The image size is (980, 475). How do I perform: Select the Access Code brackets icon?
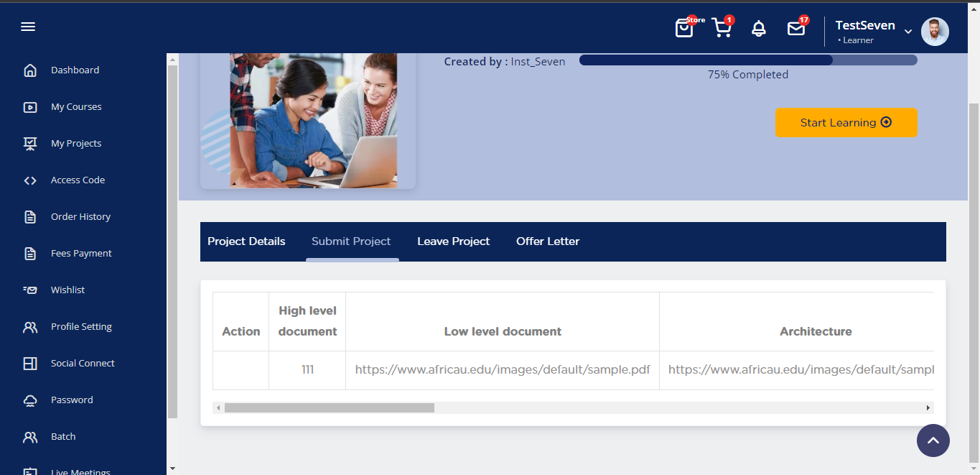30,180
